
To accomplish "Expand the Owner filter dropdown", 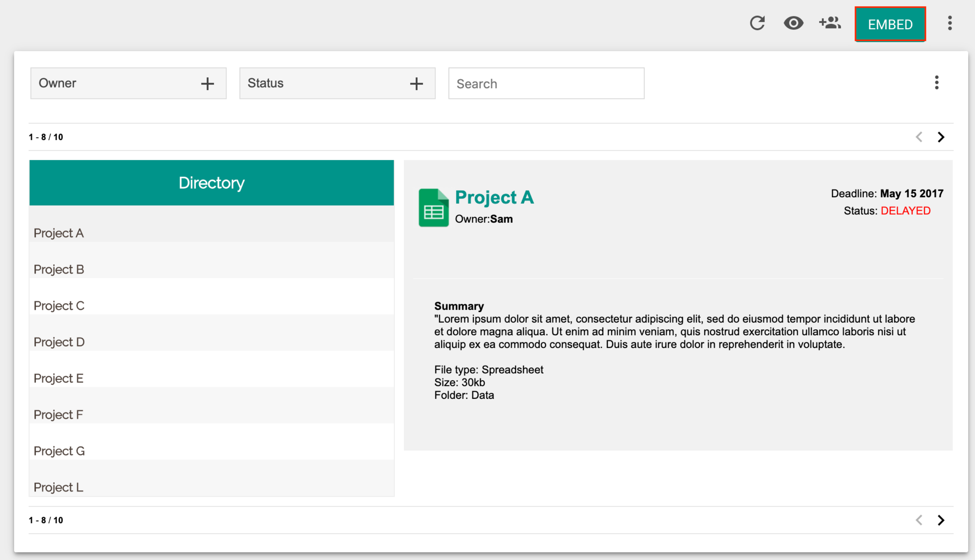I will click(x=128, y=84).
